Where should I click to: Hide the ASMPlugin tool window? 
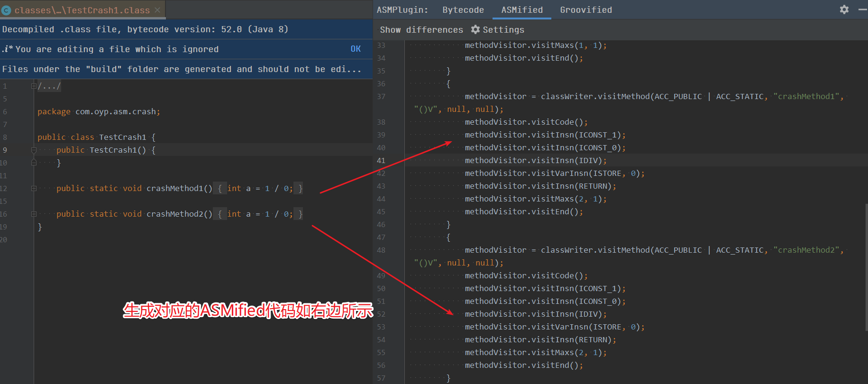tap(863, 9)
